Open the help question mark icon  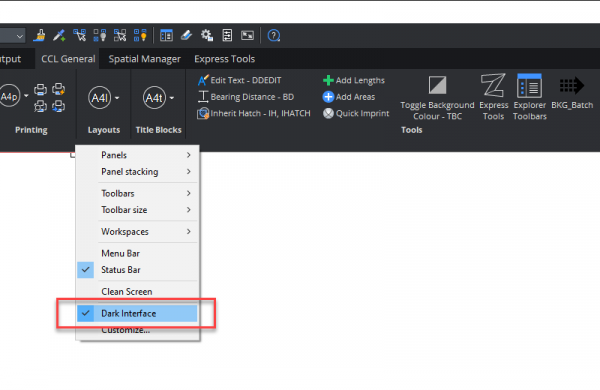coord(274,36)
